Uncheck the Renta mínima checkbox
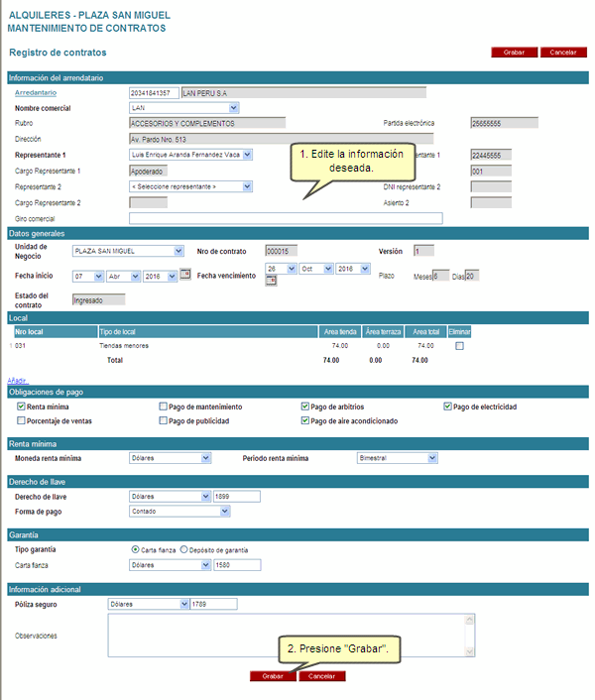This screenshot has width=595, height=700. click(22, 407)
